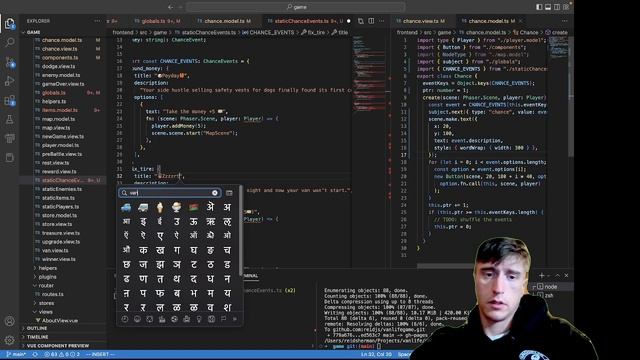Open the Testing flask view
The width and height of the screenshot is (640, 360).
tap(10, 120)
